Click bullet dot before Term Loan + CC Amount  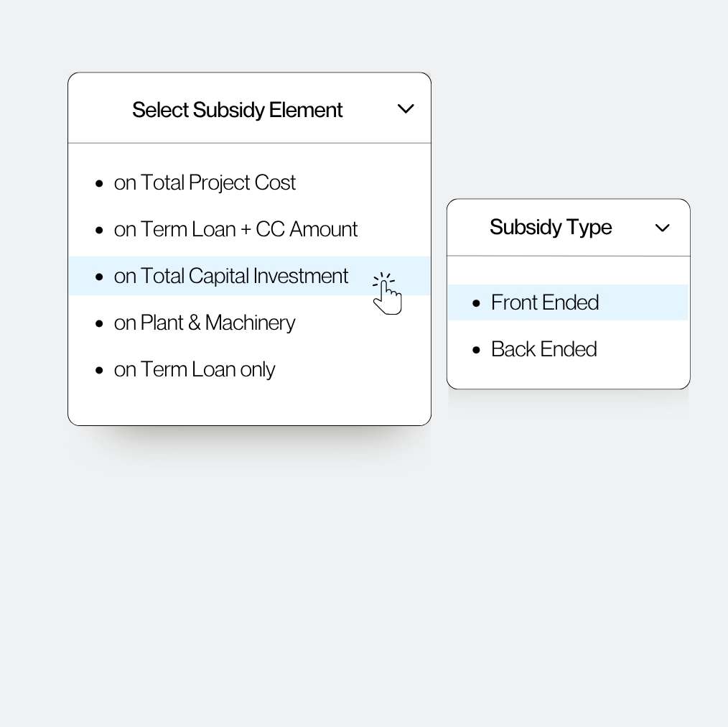100,230
